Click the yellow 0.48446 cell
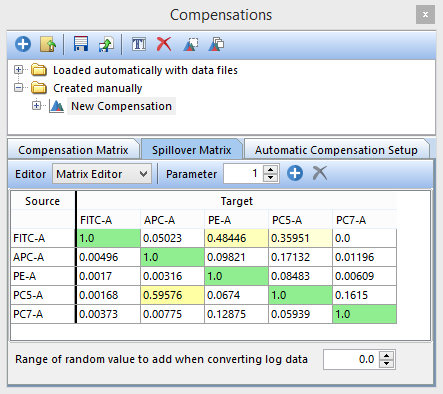Screen dimensions: 443x394 (x=236, y=238)
